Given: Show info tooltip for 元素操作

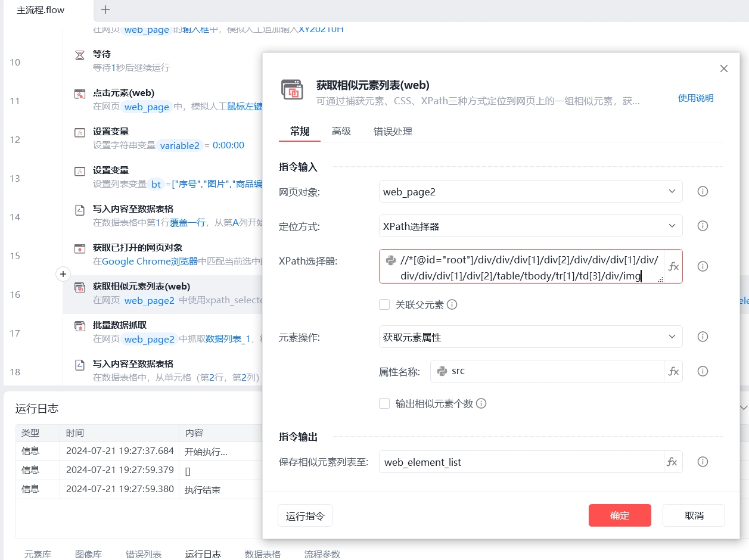Looking at the screenshot, I should pyautogui.click(x=703, y=337).
